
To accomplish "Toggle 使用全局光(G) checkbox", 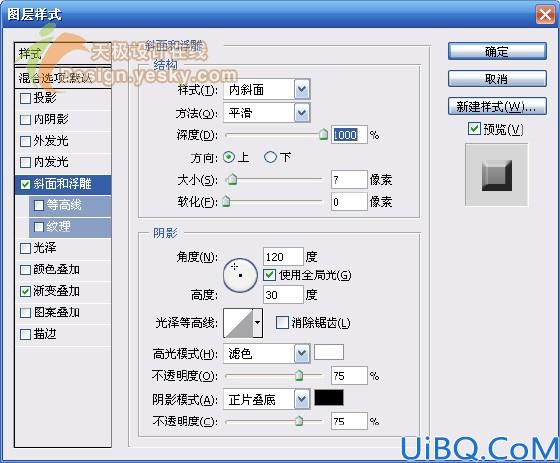I will point(270,275).
